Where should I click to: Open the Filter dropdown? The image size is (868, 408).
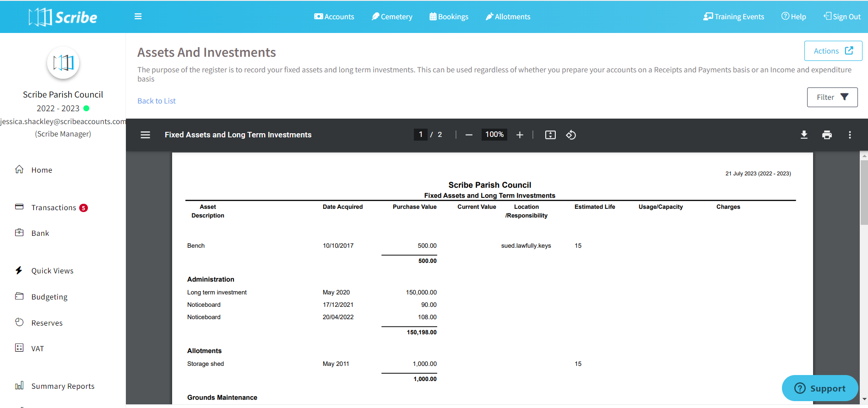(832, 97)
